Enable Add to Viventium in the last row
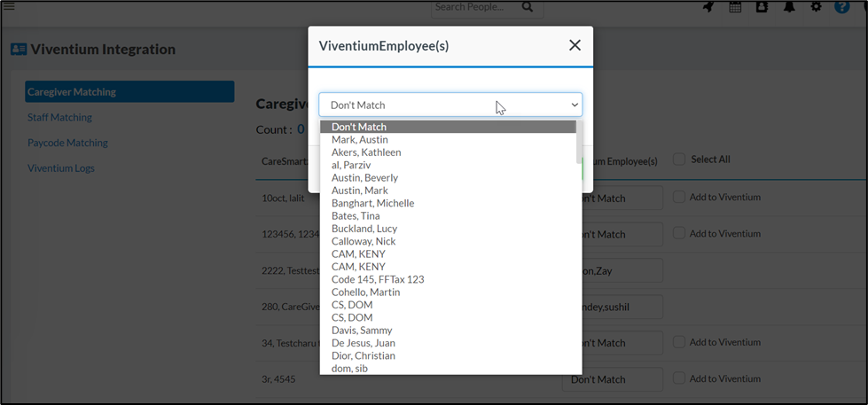 click(679, 378)
